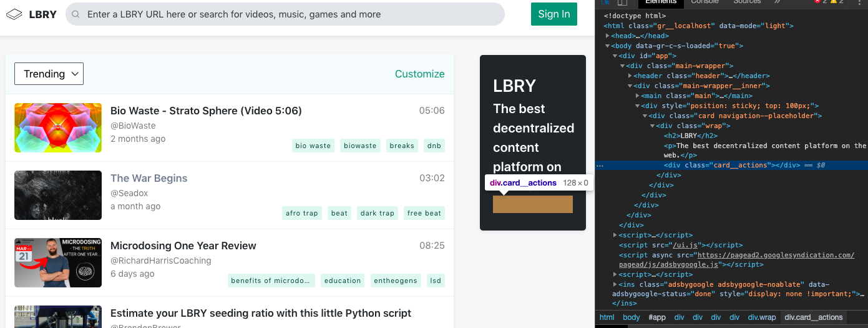This screenshot has height=328, width=868.
Task: Click the LBRY logo icon in header
Action: 14,14
